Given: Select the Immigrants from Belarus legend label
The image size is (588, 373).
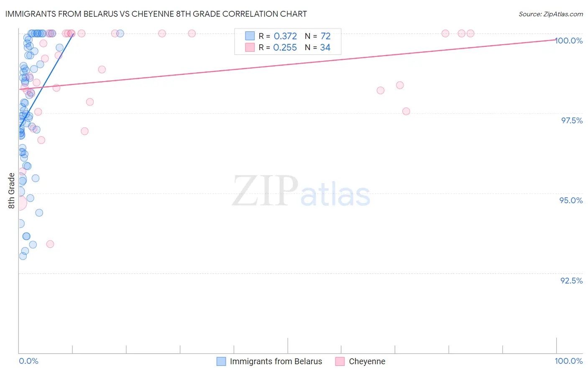Looking at the screenshot, I should (x=276, y=361).
